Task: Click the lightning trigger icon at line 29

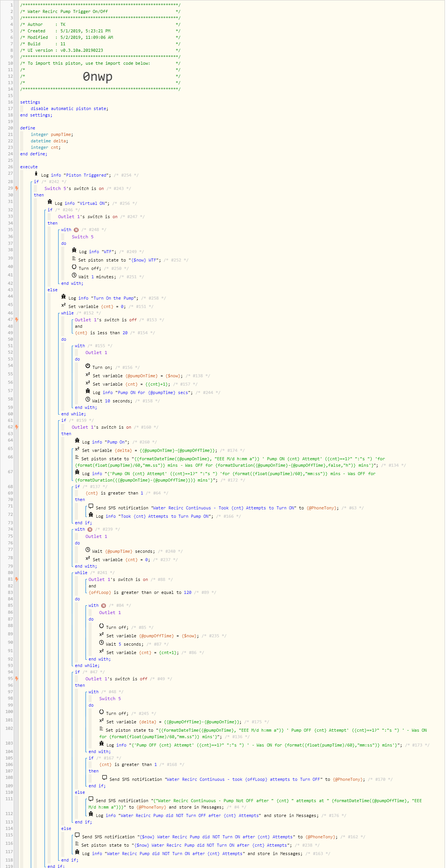Action: pos(16,188)
